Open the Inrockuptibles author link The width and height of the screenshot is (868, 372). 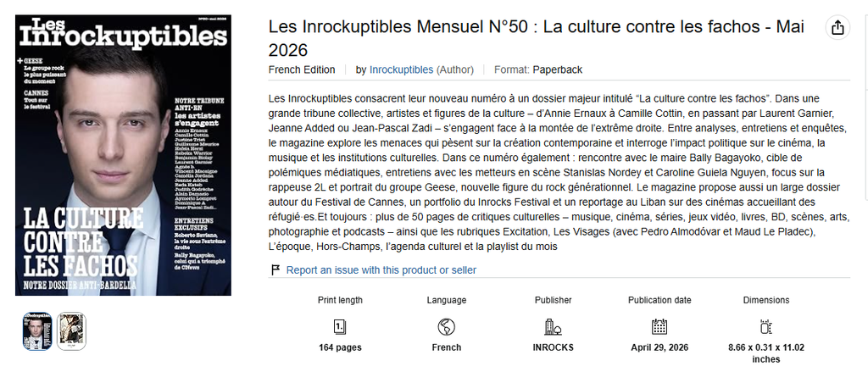coord(401,69)
